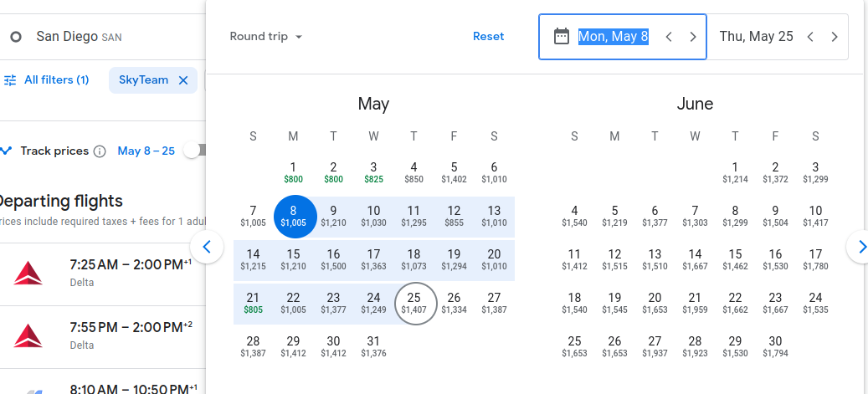The width and height of the screenshot is (868, 394).
Task: Click the Track prices info icon
Action: 100,151
